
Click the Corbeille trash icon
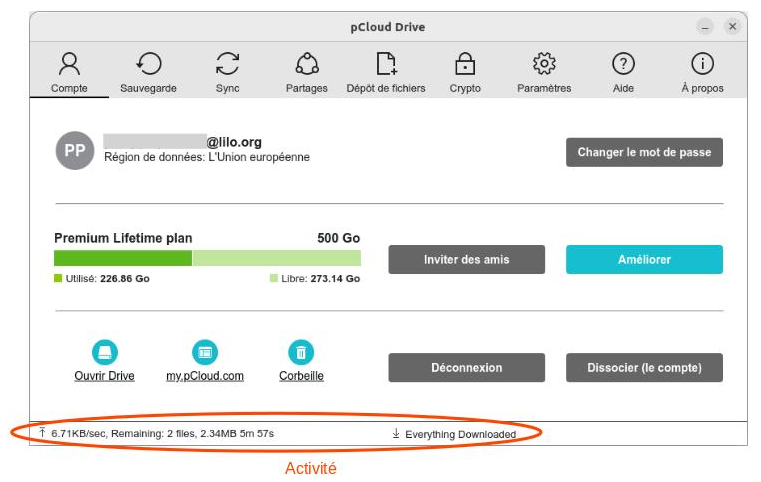tap(301, 352)
